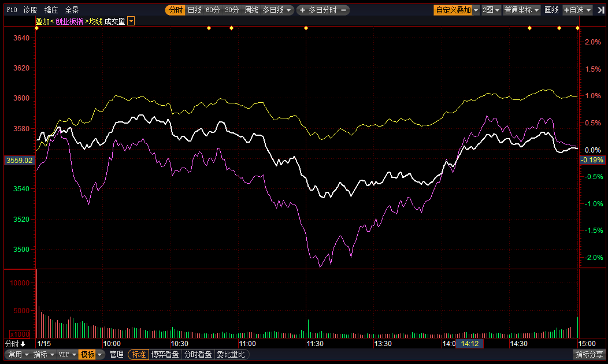The width and height of the screenshot is (608, 364).
Task: Click the 均线 average line label
Action: point(95,21)
